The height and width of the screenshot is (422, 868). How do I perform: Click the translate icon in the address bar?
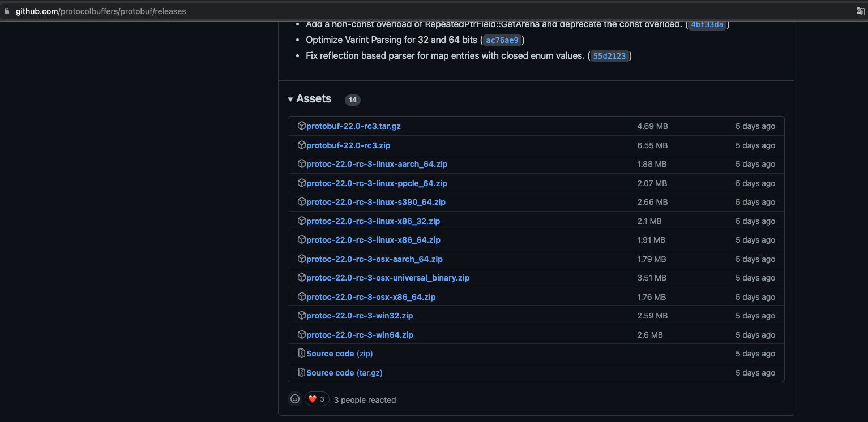860,11
